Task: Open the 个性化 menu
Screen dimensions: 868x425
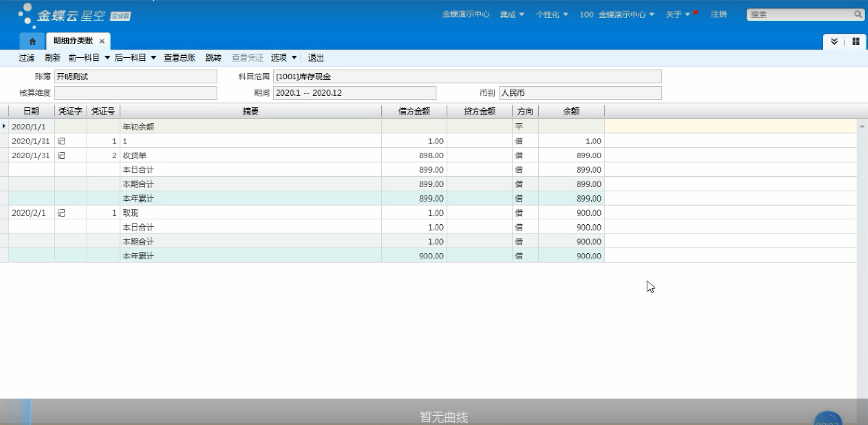Action: (551, 14)
